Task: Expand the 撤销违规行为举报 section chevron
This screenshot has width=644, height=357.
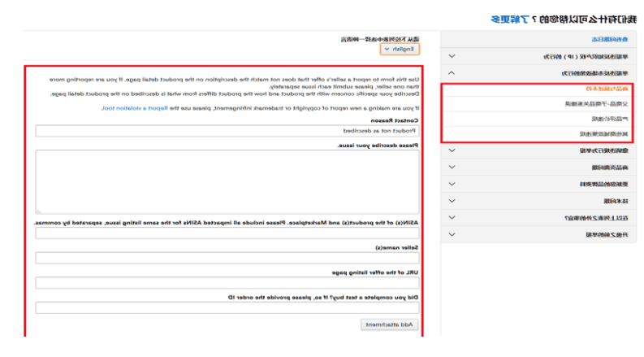Action: [x=452, y=150]
